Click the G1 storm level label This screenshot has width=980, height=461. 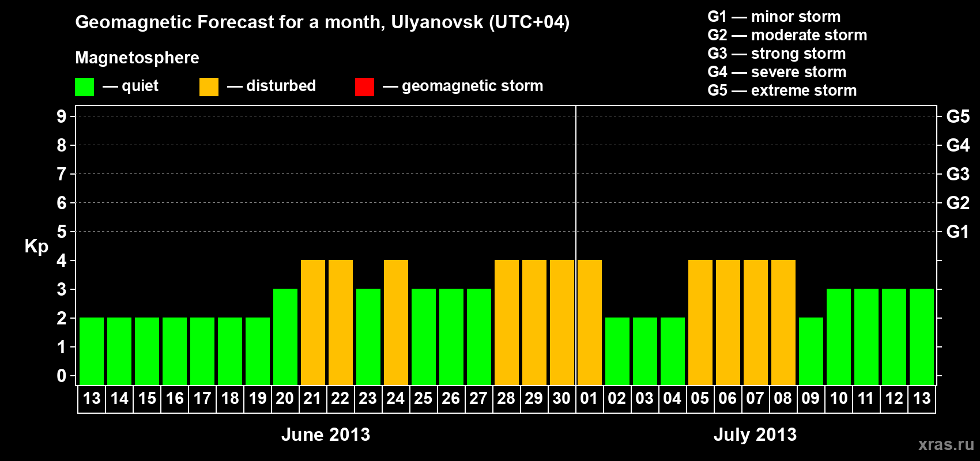click(x=958, y=232)
